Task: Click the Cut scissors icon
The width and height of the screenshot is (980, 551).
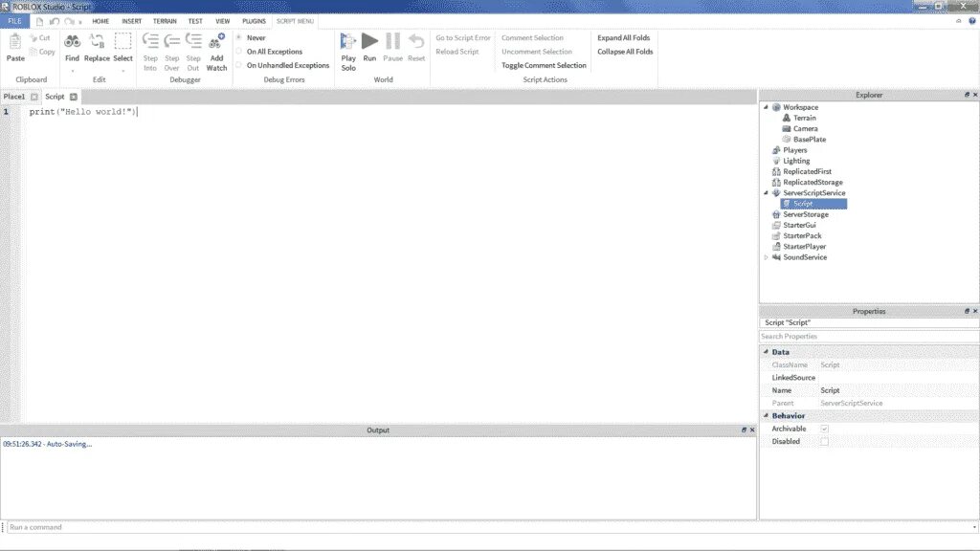Action: click(33, 38)
